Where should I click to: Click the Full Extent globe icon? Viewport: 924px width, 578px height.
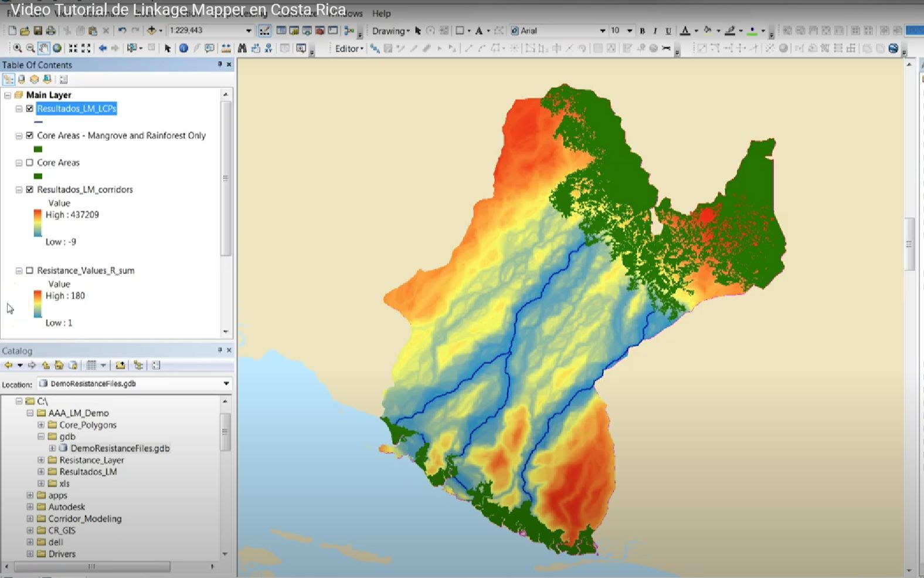pyautogui.click(x=57, y=49)
